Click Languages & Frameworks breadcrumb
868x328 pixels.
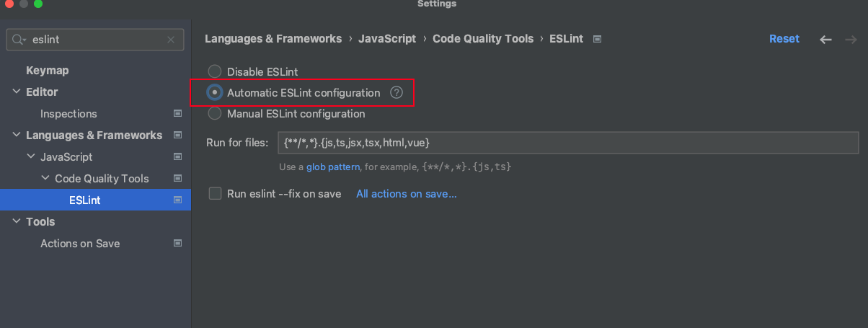pos(273,39)
